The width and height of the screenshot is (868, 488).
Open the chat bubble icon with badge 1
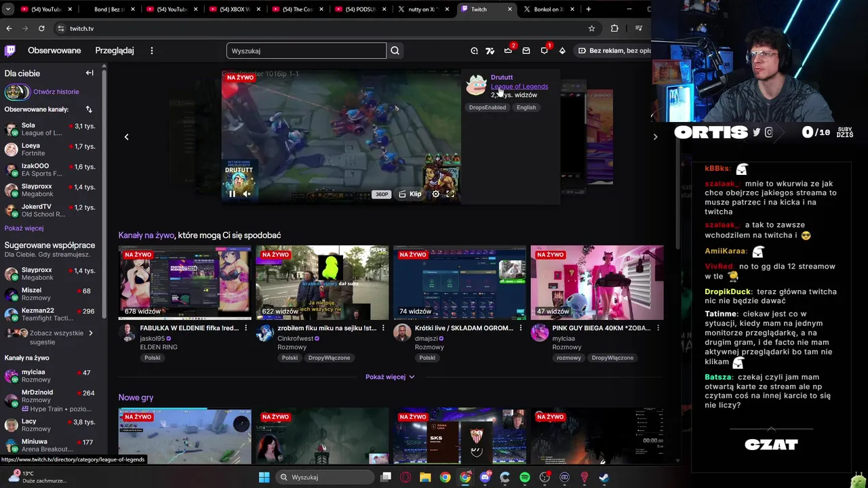tap(545, 51)
